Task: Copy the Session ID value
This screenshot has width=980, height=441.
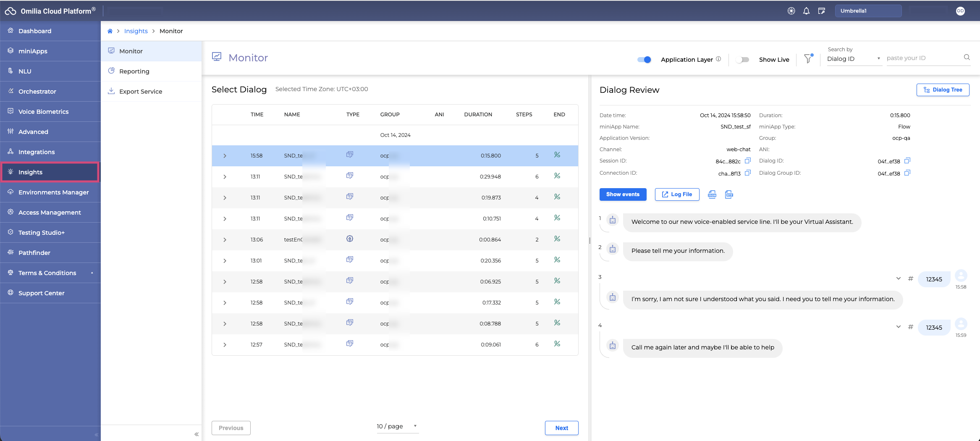Action: [x=747, y=161]
